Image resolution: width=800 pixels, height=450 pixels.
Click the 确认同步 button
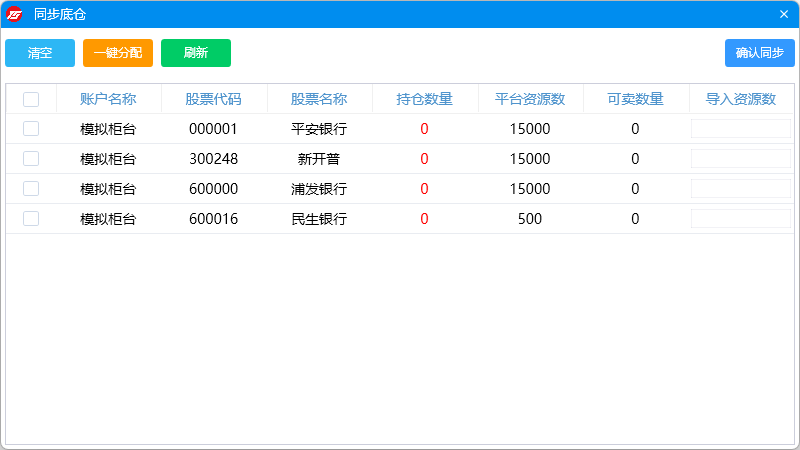pyautogui.click(x=760, y=53)
